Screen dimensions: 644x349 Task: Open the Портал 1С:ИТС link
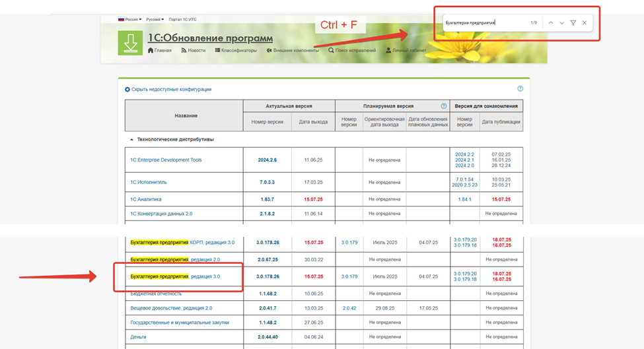[182, 19]
